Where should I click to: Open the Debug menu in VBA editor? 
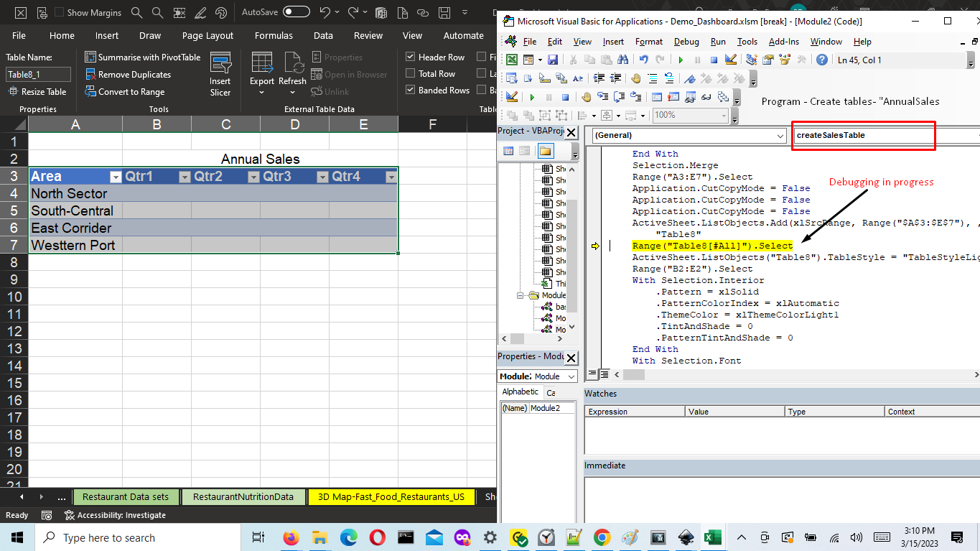(x=686, y=42)
